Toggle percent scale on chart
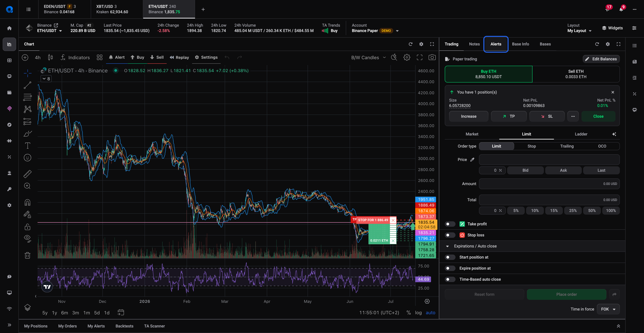 tap(409, 313)
